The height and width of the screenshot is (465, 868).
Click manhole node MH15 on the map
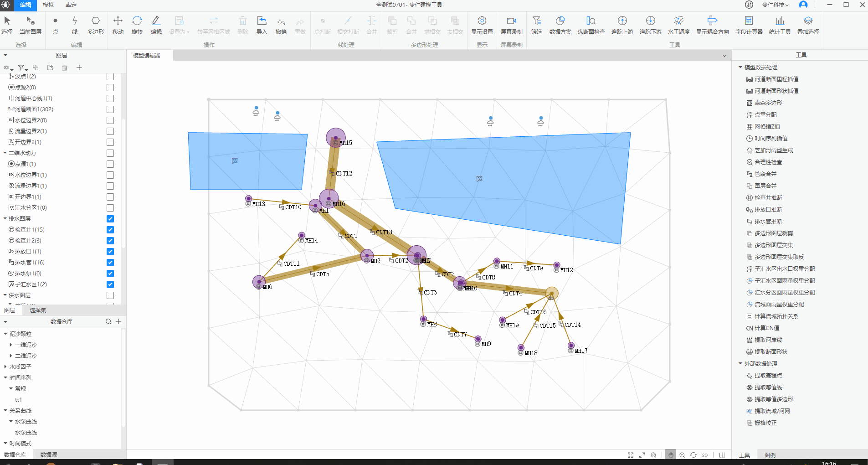click(x=336, y=138)
